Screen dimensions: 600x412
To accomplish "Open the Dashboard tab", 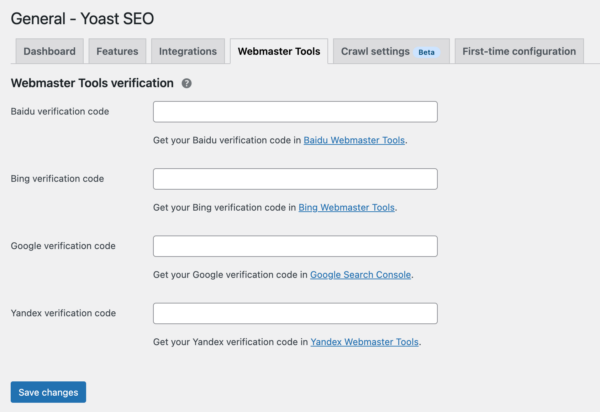I will [x=49, y=51].
